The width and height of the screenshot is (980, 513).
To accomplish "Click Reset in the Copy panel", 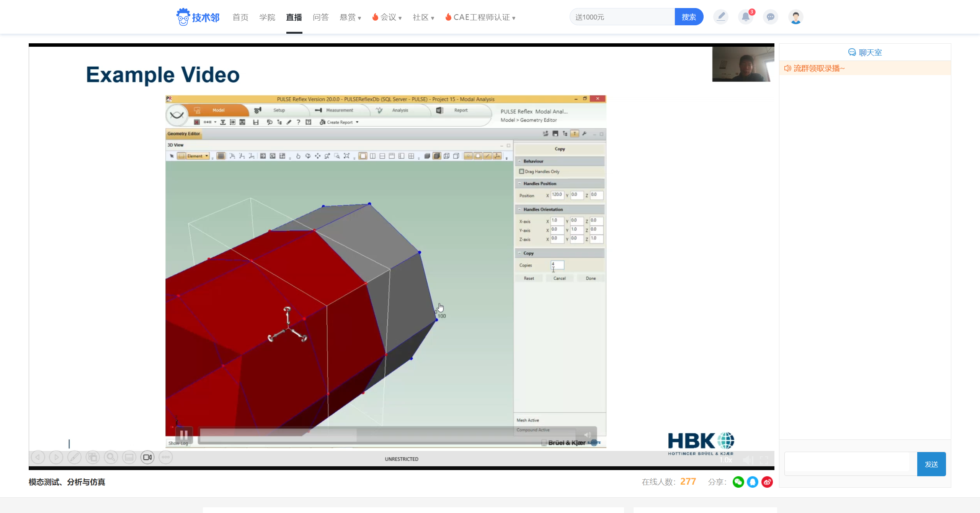I will 529,279.
